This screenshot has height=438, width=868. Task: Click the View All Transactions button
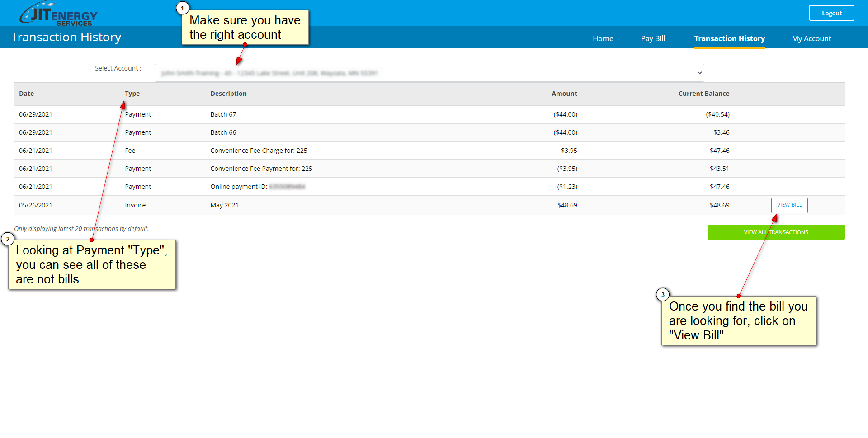point(775,232)
